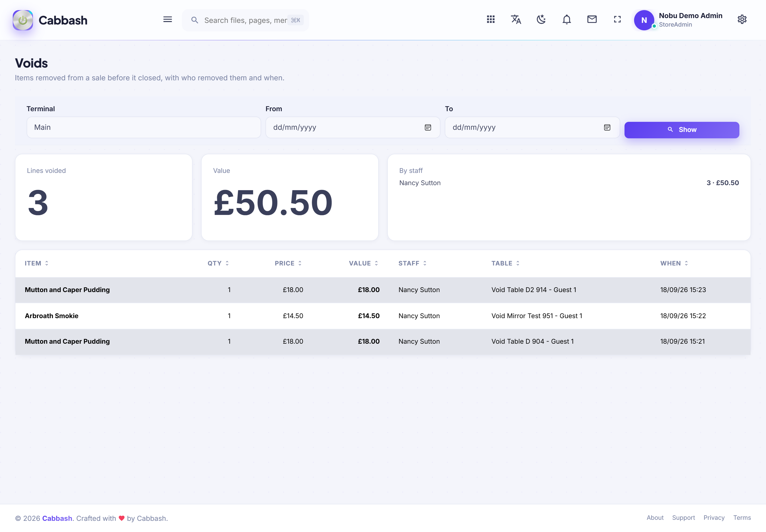
Task: Open the notifications bell
Action: pyautogui.click(x=566, y=19)
